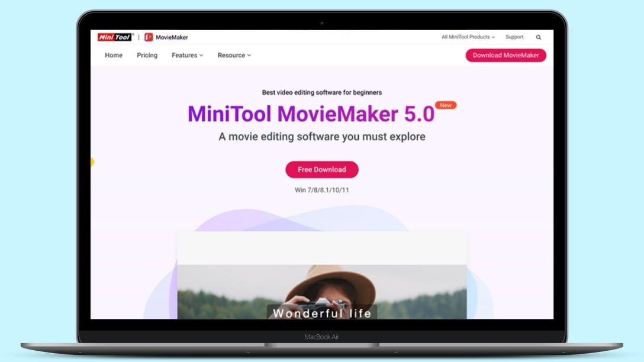Click the Free Download button

tap(321, 170)
